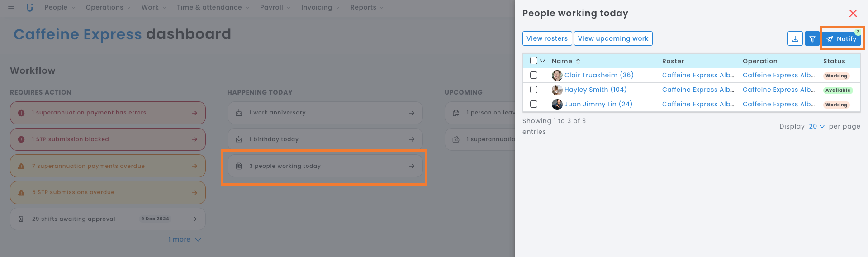
Task: Change the Display 20 per page dropdown
Action: point(816,126)
